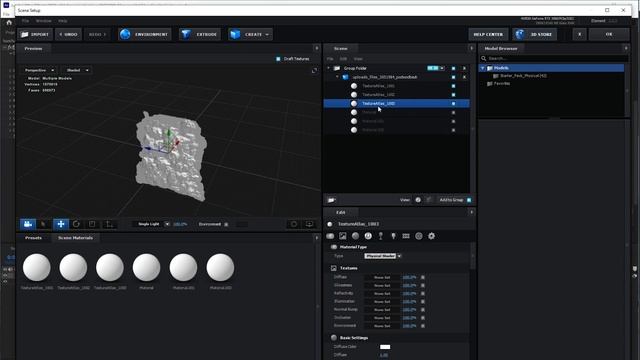Click the Import button

(35, 34)
